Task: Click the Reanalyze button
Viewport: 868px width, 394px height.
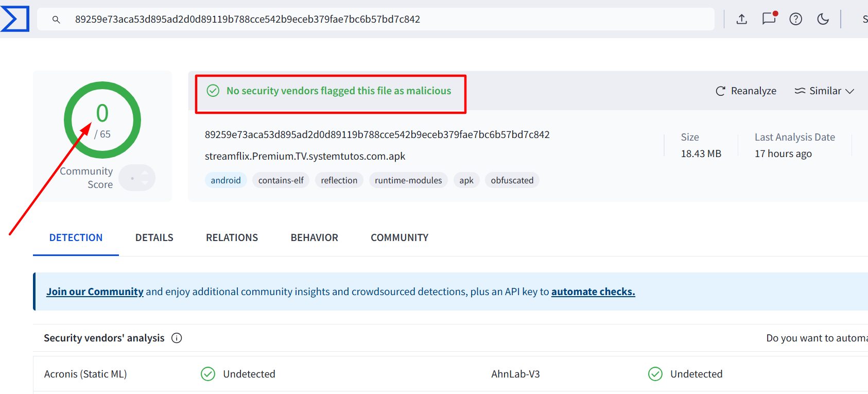Action: pos(746,91)
